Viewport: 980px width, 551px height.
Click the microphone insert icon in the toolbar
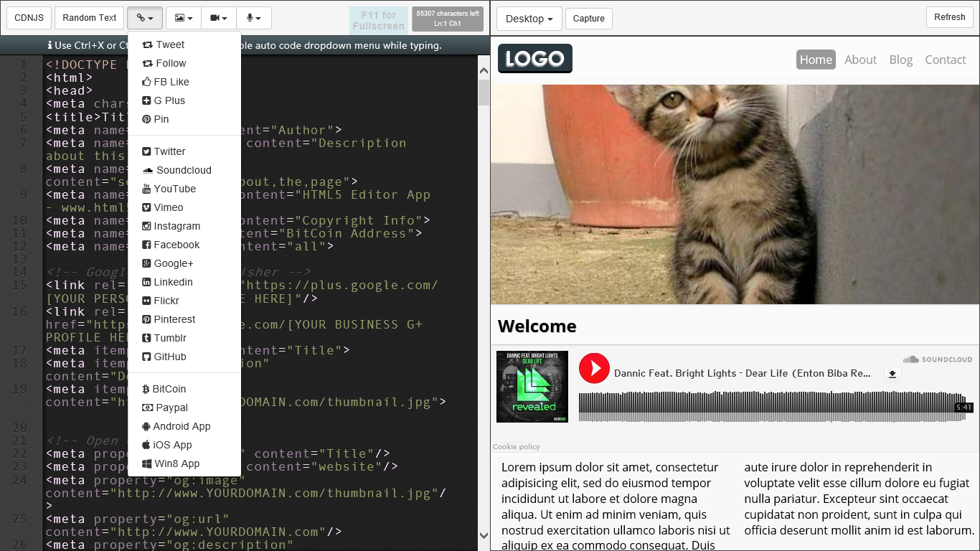click(x=254, y=18)
